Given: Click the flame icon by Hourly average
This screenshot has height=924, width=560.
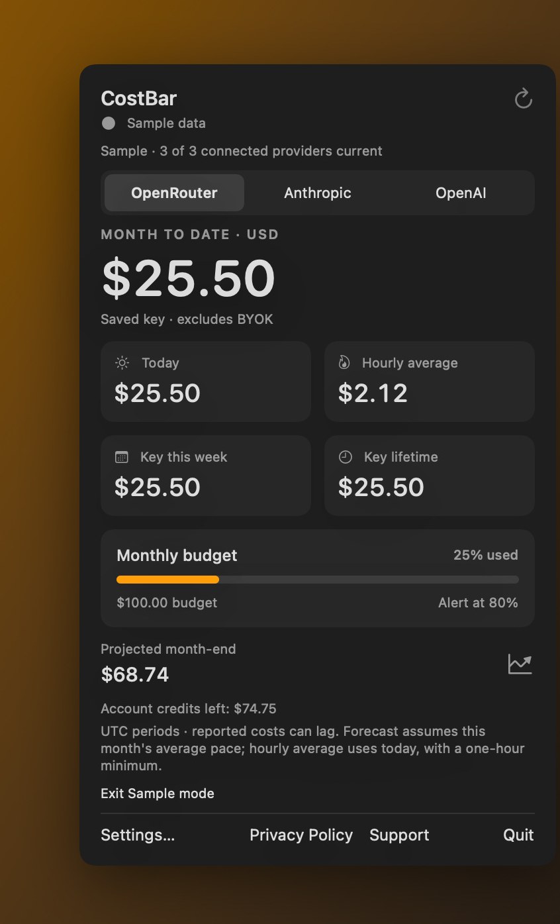Looking at the screenshot, I should [344, 363].
